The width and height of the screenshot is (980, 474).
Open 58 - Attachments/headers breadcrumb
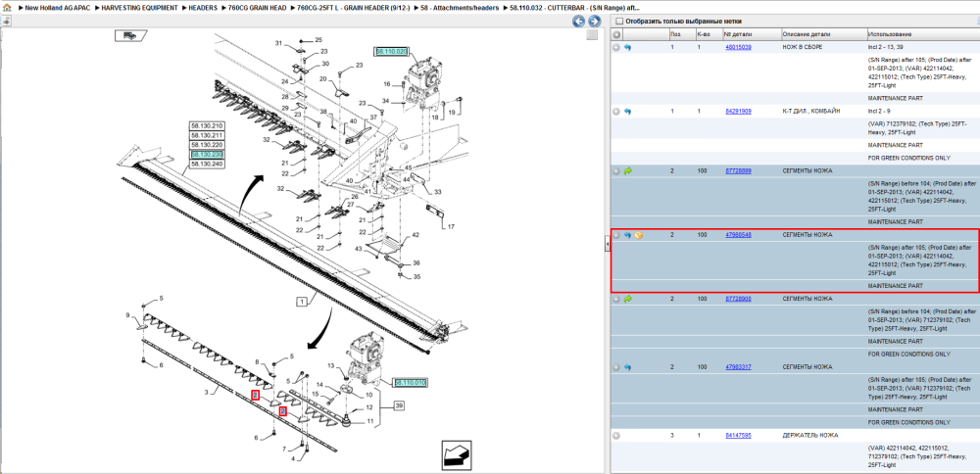point(460,8)
